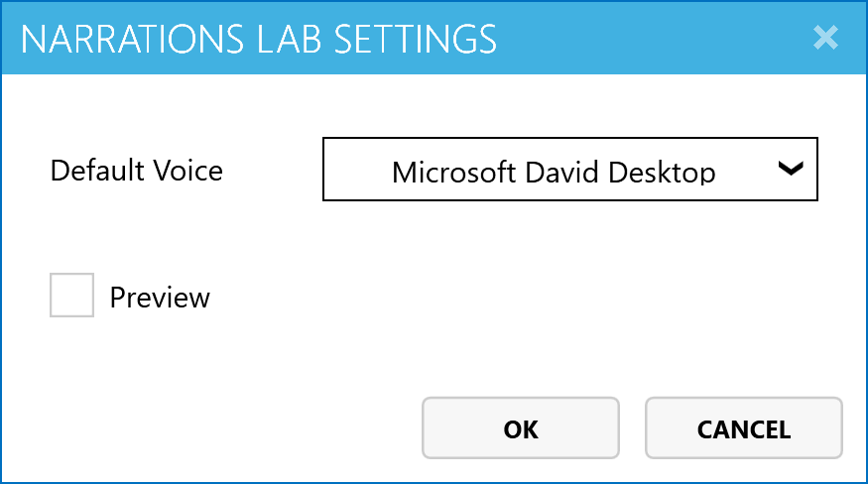868x484 pixels.
Task: Confirm settings with the OK button
Action: (521, 428)
